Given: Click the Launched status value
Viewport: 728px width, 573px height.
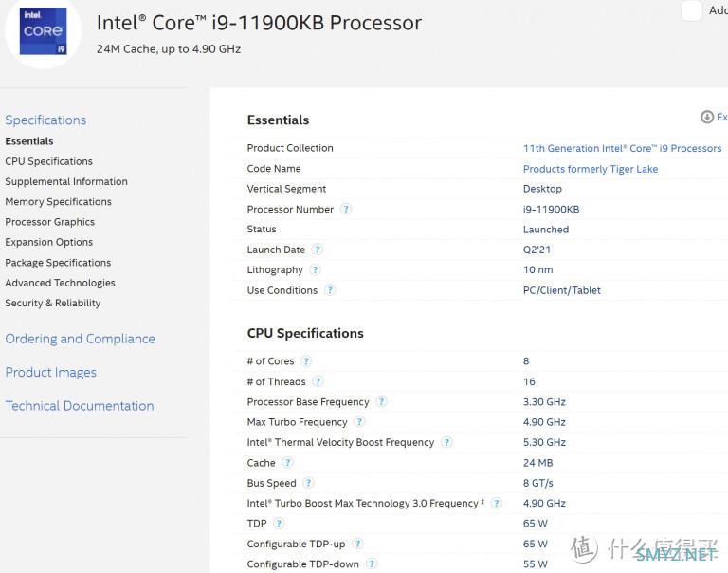Looking at the screenshot, I should (x=546, y=230).
